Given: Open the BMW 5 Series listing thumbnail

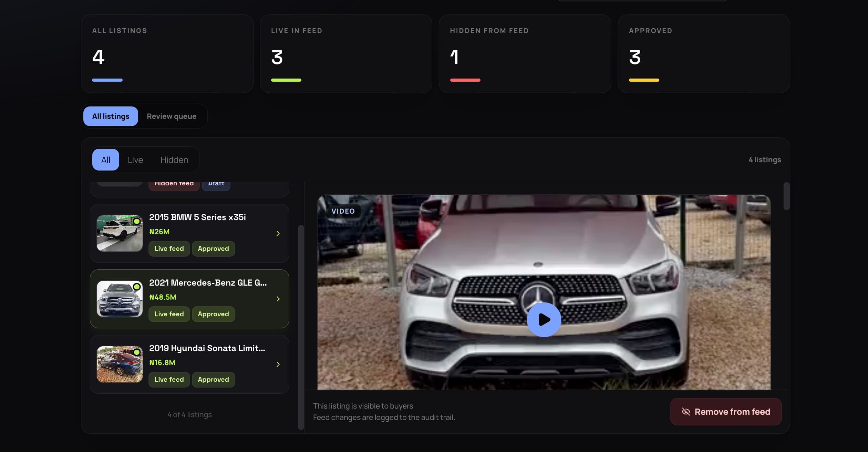Looking at the screenshot, I should 120,233.
